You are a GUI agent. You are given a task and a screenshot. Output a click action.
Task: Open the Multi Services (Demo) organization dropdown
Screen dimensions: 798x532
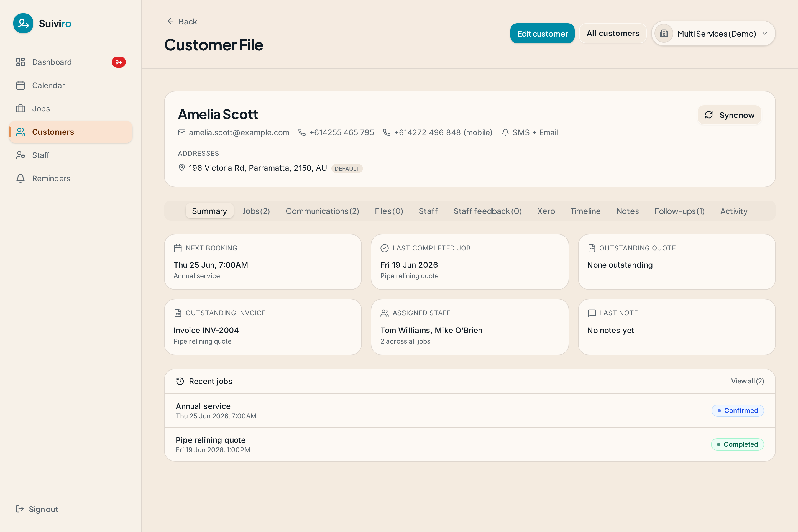click(x=713, y=34)
